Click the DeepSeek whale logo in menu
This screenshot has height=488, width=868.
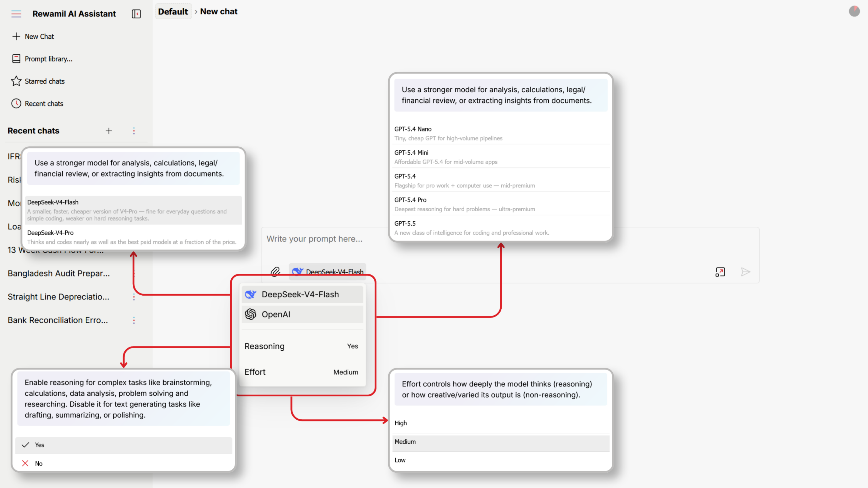click(x=250, y=294)
